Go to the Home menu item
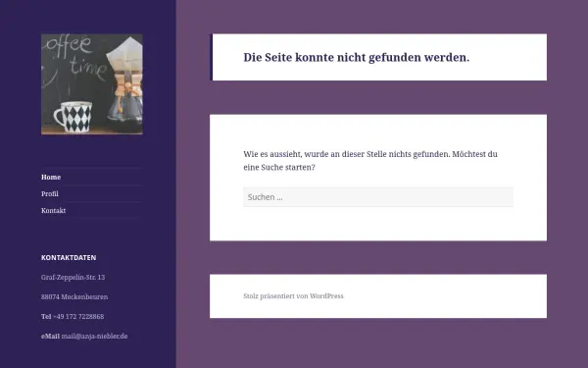This screenshot has height=368, width=588. click(x=51, y=178)
